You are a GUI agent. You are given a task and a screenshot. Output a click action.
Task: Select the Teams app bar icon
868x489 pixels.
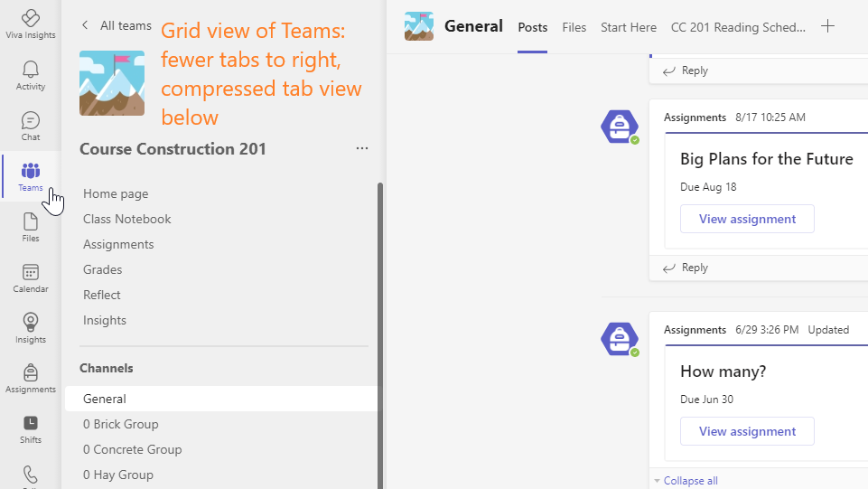click(31, 176)
